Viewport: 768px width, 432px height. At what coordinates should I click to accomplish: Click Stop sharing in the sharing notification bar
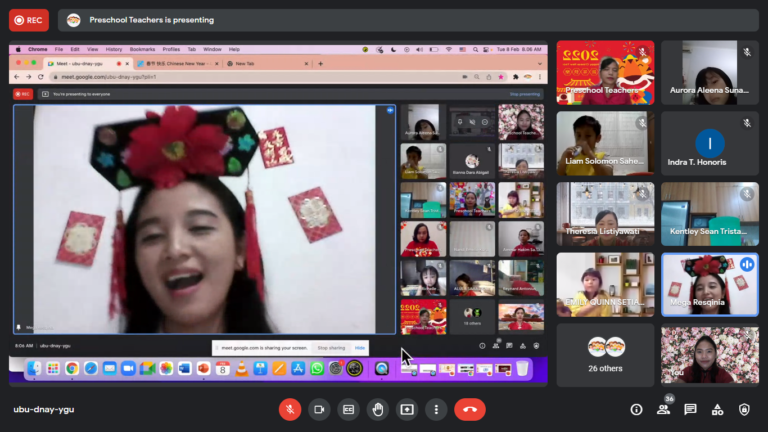click(x=330, y=347)
